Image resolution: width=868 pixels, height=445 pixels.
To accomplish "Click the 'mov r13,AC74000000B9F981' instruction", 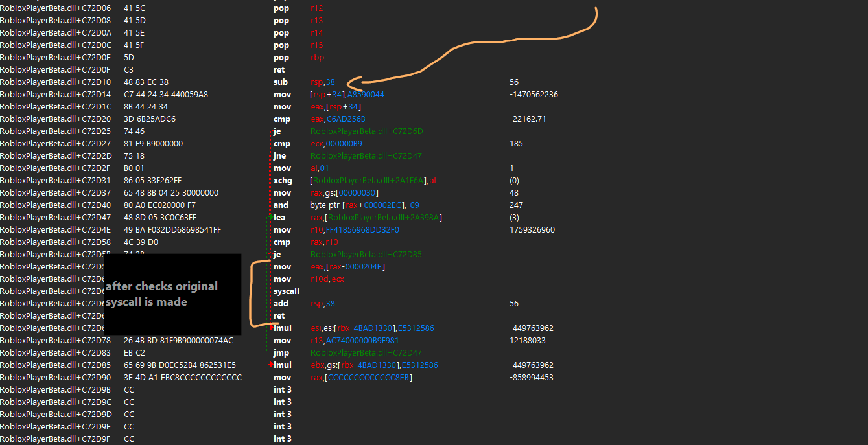I will pyautogui.click(x=336, y=341).
